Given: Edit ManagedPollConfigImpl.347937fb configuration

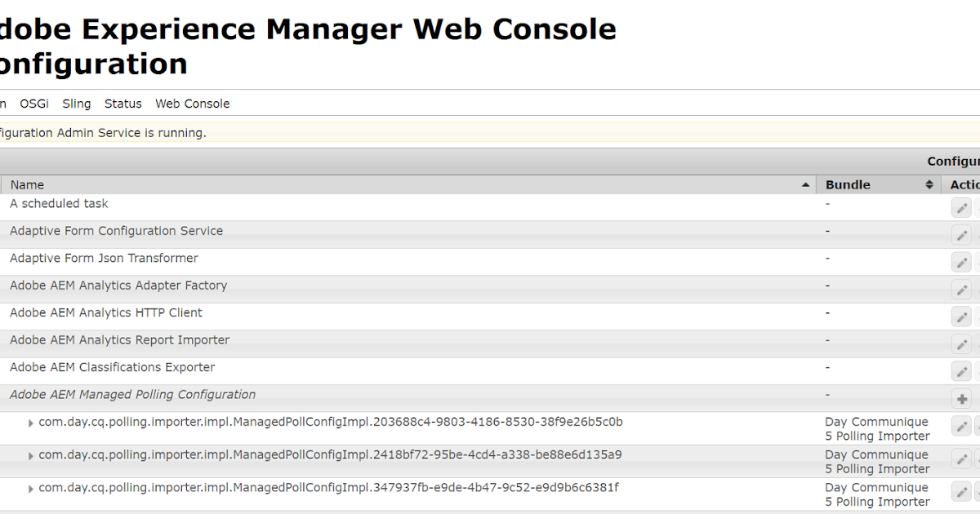Looking at the screenshot, I should tap(961, 492).
